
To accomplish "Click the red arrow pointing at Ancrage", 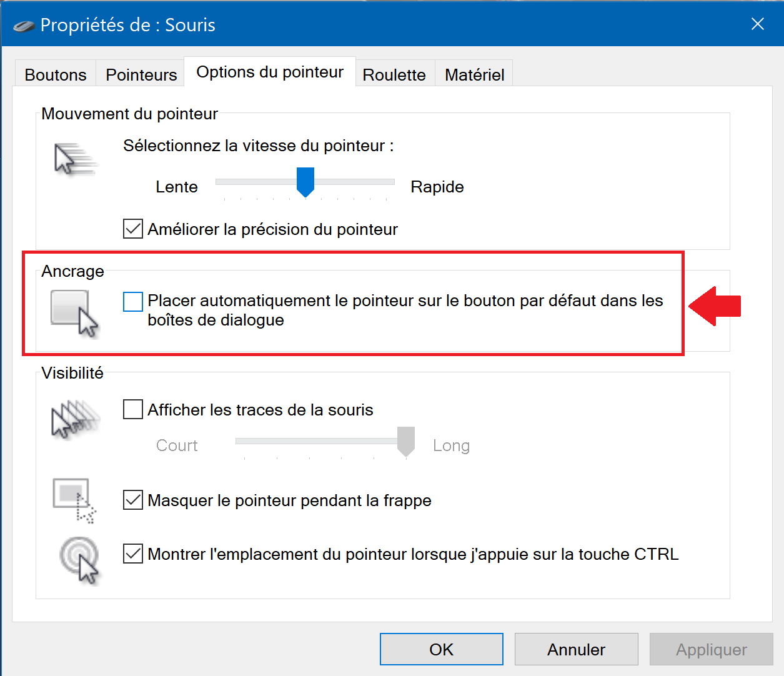I will tap(715, 306).
